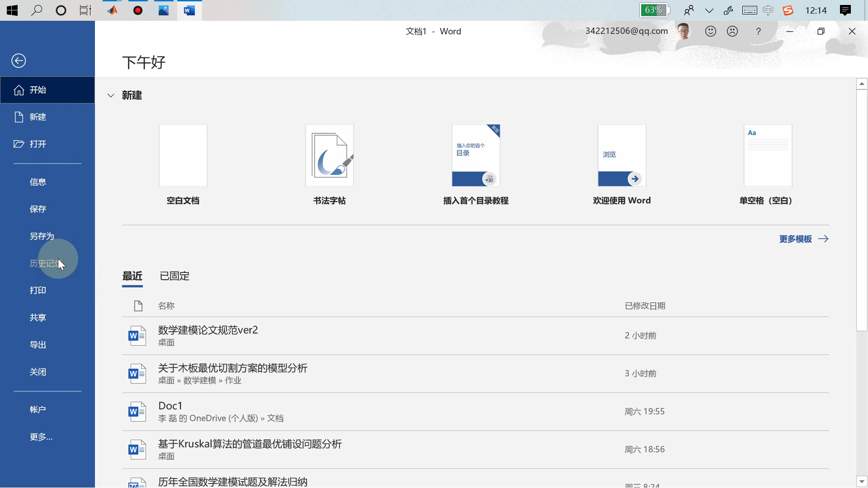
Task: Open the 共享 option
Action: pyautogui.click(x=47, y=318)
